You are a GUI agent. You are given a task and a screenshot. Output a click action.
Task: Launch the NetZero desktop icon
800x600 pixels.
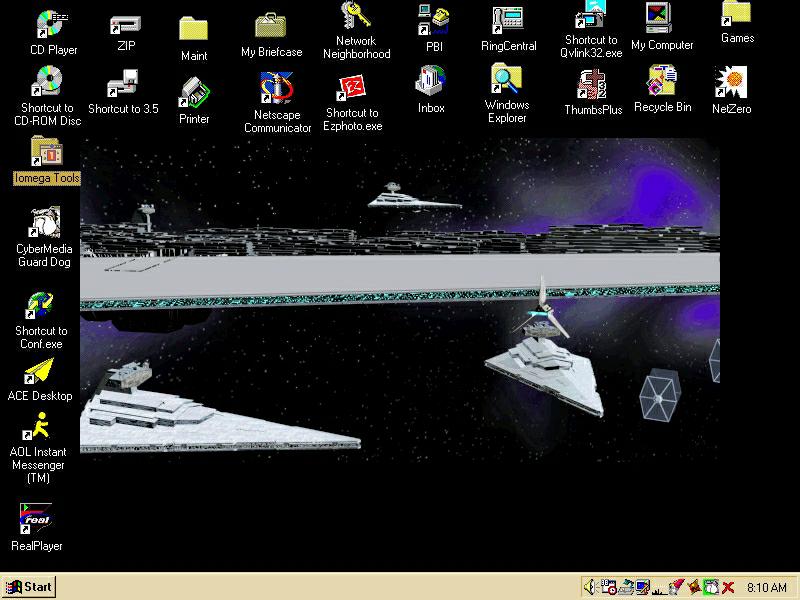(x=731, y=83)
